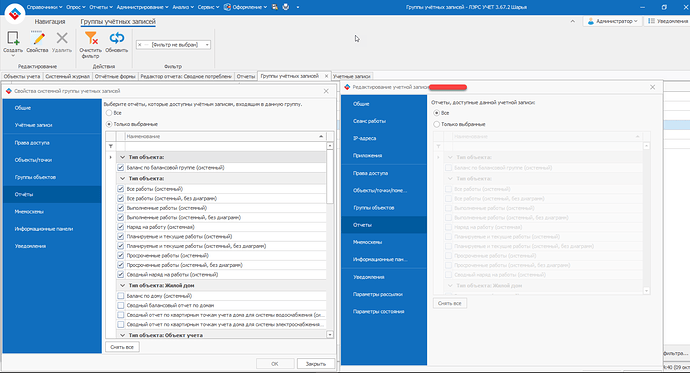Click the round printer-like quick-access icon
The width and height of the screenshot is (690, 373).
point(286,7)
